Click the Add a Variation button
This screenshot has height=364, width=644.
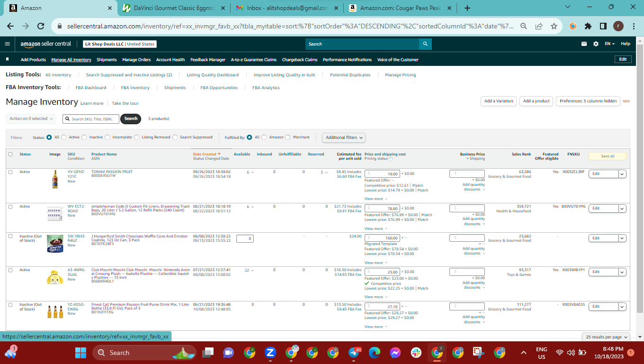[x=499, y=101]
